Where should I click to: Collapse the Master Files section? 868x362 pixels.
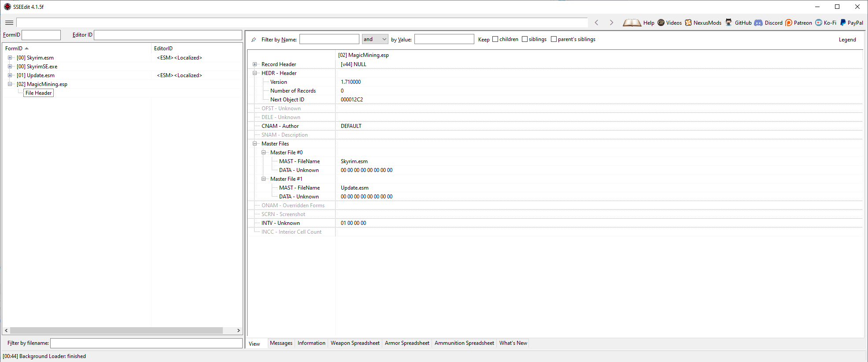pyautogui.click(x=255, y=144)
